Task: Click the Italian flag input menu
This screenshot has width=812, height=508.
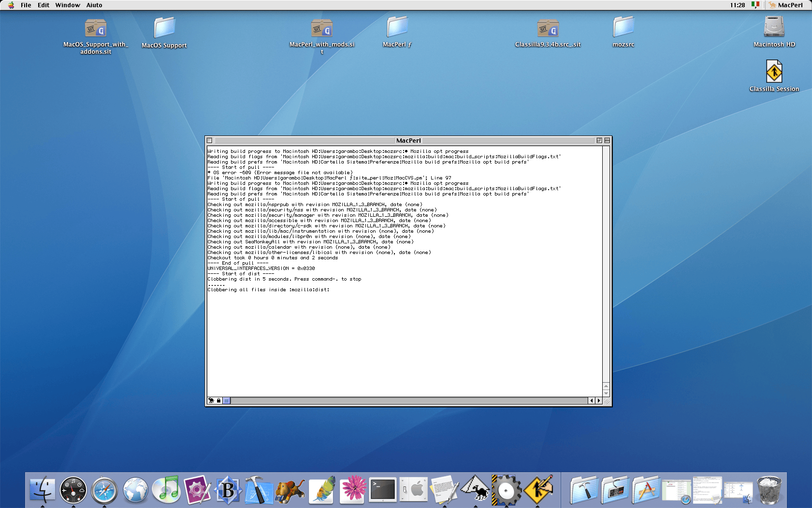Action: pyautogui.click(x=755, y=5)
